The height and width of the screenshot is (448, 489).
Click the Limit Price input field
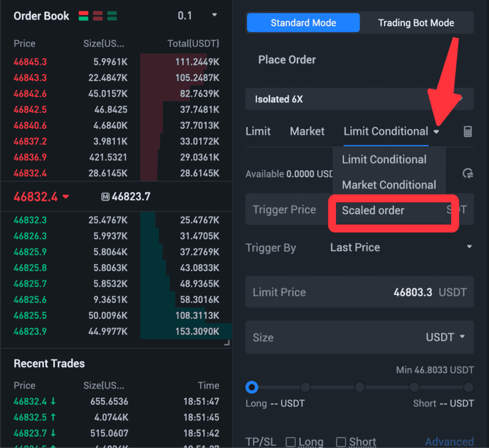(359, 292)
